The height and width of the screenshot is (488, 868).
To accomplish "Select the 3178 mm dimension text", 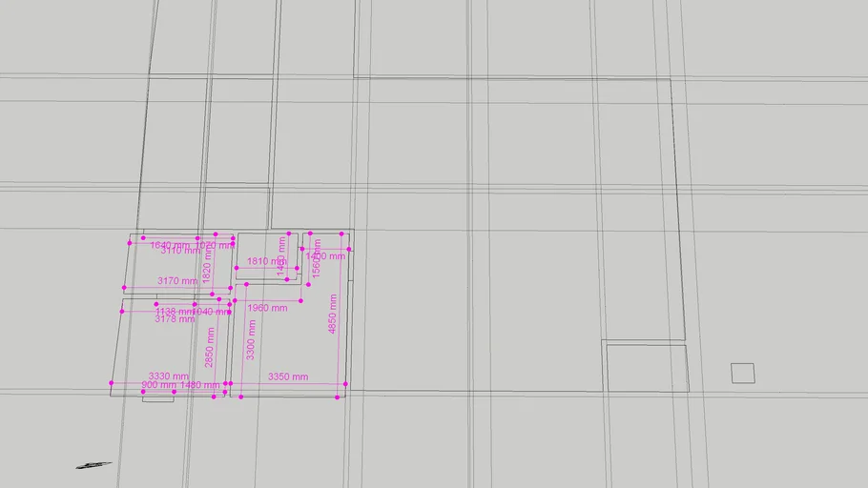I will (x=174, y=319).
